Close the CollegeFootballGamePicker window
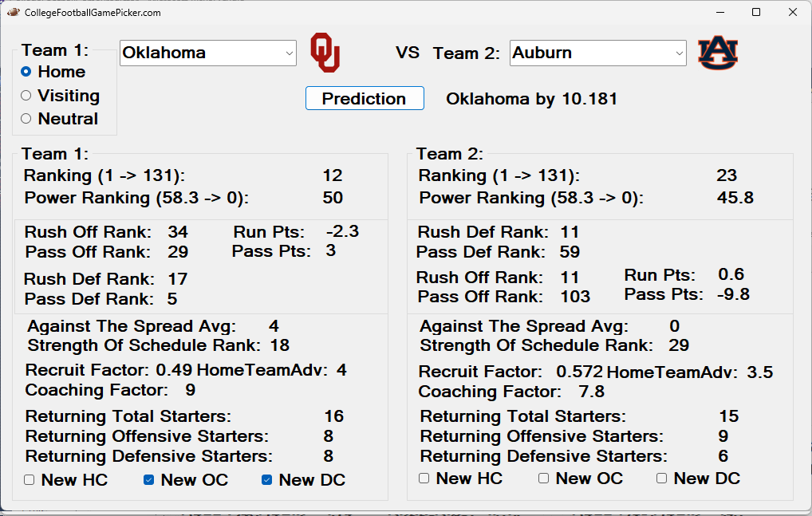Viewport: 812px width, 516px height. [792, 12]
